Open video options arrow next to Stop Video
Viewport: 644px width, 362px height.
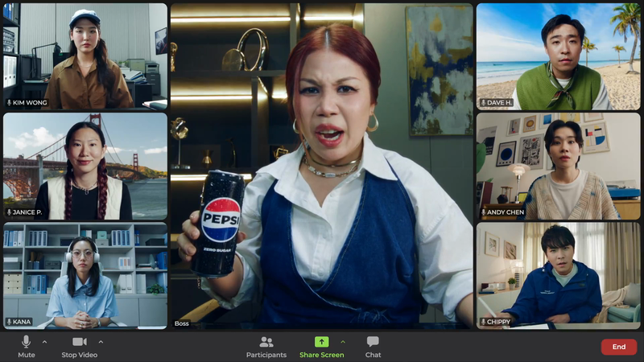101,341
